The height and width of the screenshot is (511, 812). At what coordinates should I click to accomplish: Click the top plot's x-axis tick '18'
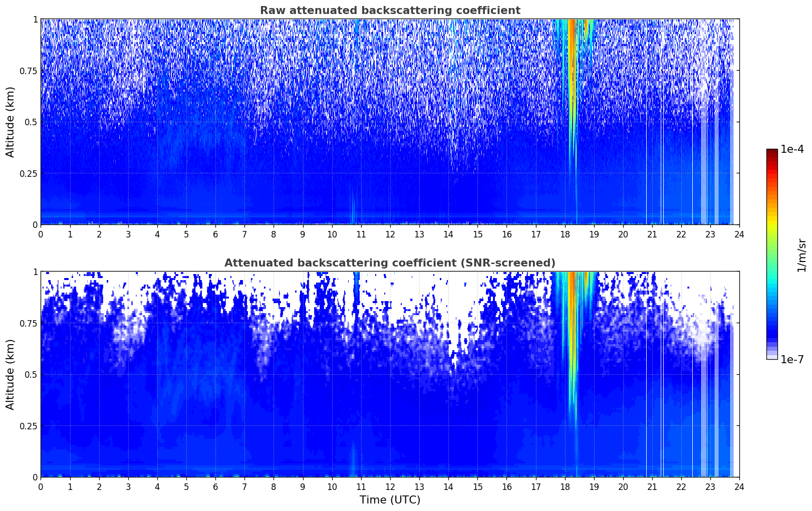(565, 234)
